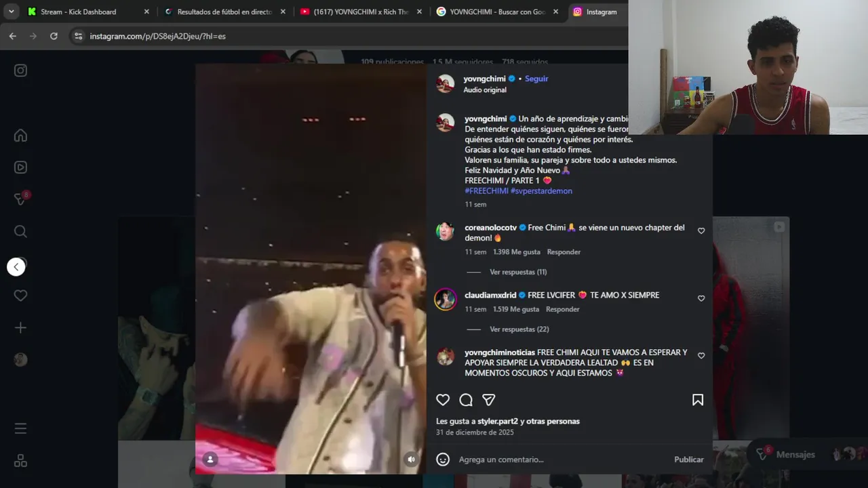Viewport: 868px width, 488px height.
Task: Open the #FREECHIMI hashtag link
Action: tap(486, 191)
